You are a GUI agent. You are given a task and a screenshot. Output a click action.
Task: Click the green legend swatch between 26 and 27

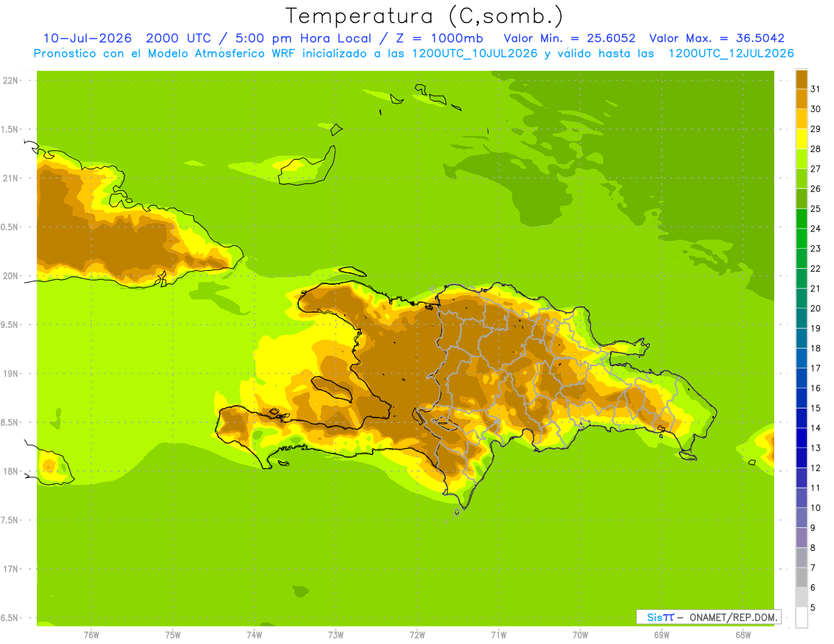coord(801,179)
